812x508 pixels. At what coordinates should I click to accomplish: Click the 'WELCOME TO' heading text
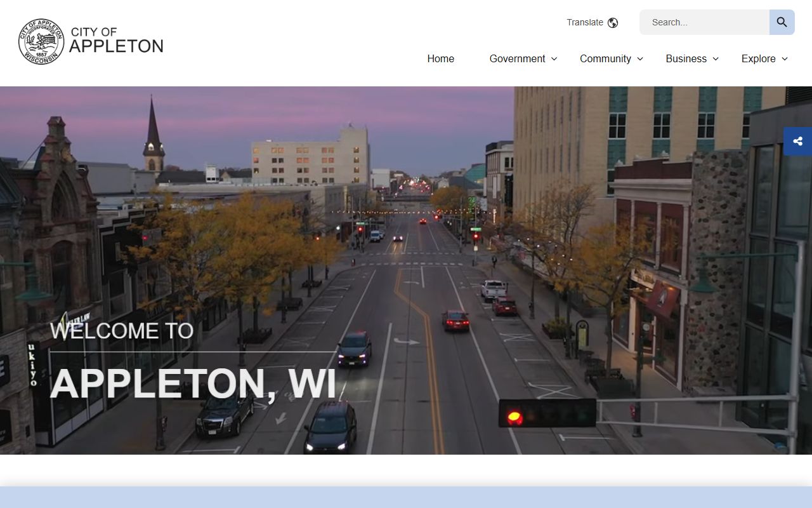tap(122, 331)
